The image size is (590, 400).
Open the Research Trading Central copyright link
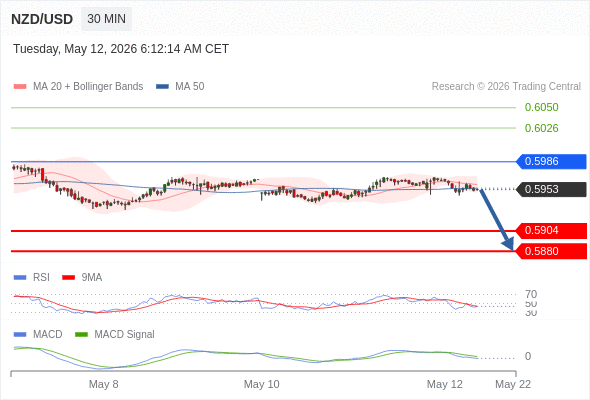point(506,87)
